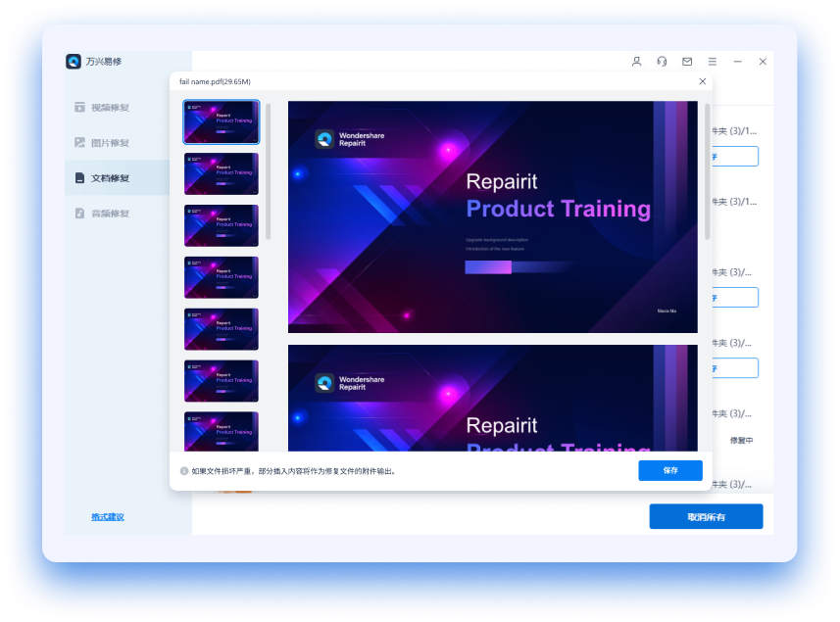Click the 保存 button
840x622 pixels.
(x=670, y=470)
